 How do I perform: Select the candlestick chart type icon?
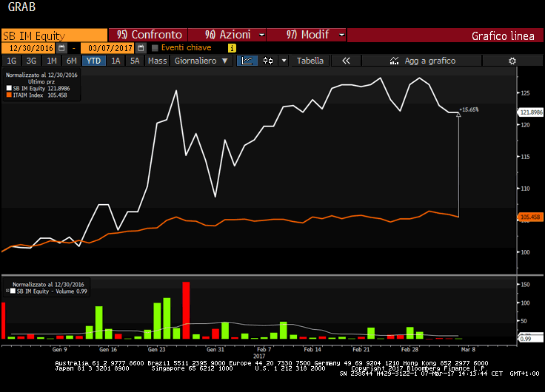267,61
